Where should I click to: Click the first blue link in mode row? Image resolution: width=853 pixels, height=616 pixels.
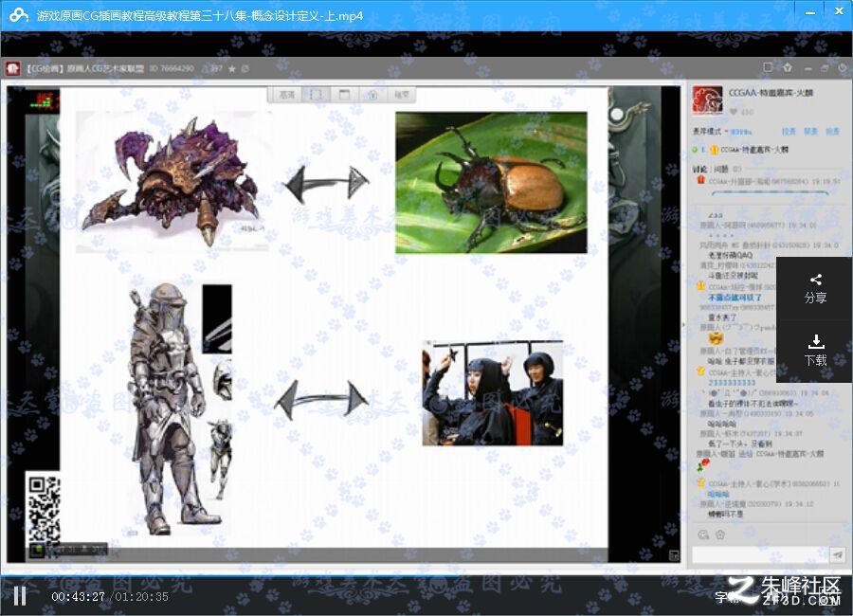pyautogui.click(x=789, y=132)
